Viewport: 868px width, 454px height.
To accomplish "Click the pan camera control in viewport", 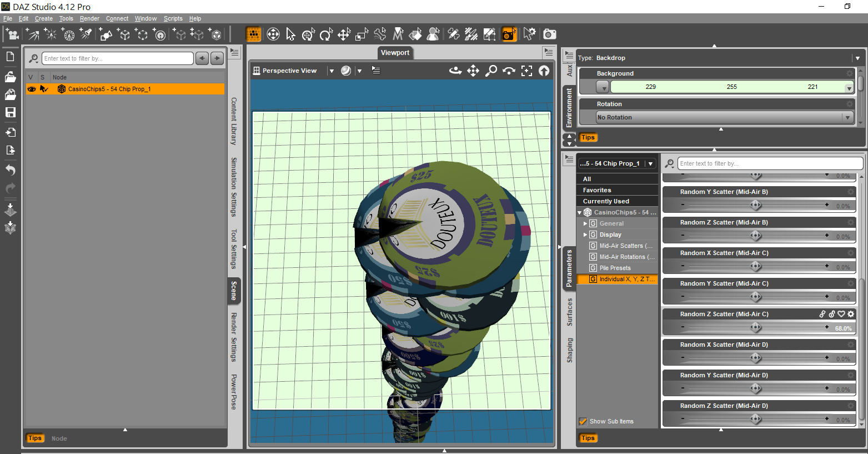I will click(473, 71).
